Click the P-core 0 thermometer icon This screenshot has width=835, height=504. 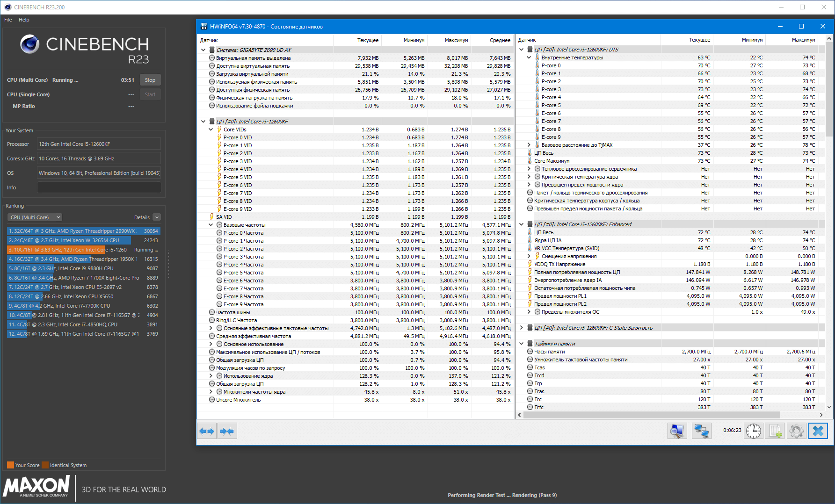(x=537, y=65)
